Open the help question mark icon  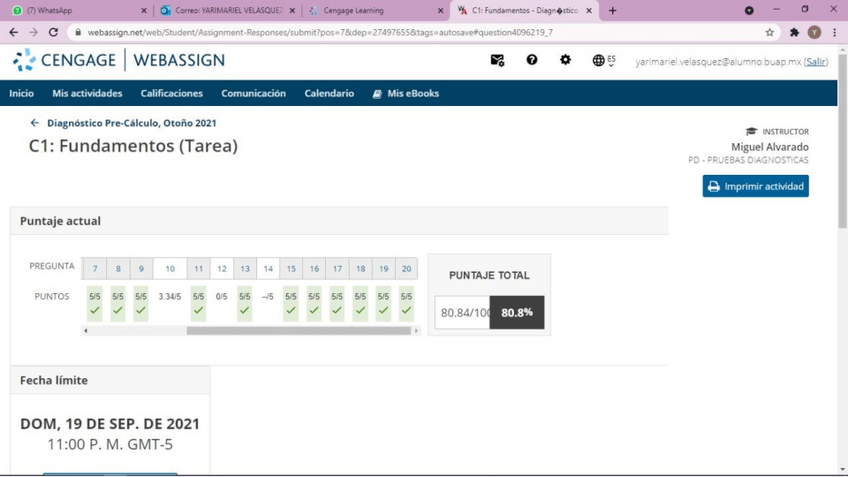(x=532, y=59)
